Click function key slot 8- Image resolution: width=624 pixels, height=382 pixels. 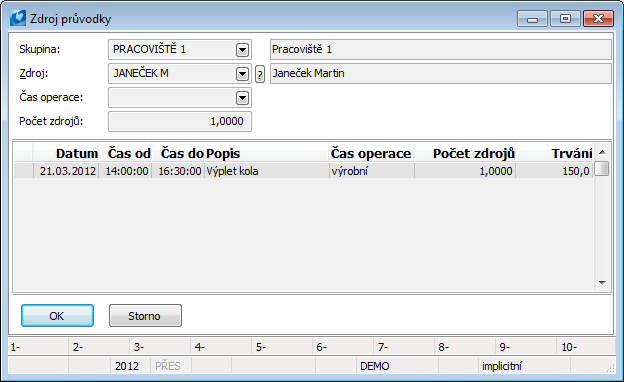464,347
